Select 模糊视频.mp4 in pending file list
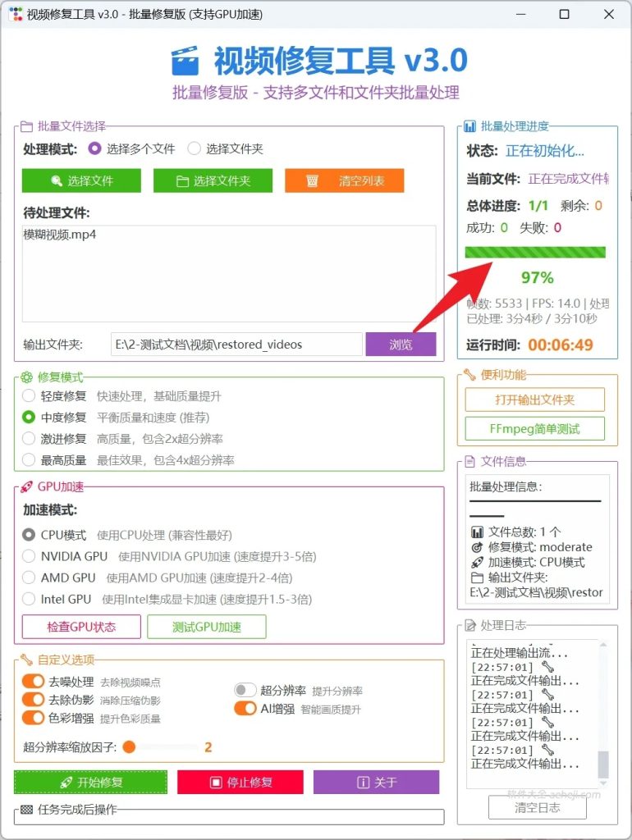The width and height of the screenshot is (632, 840). tap(59, 234)
